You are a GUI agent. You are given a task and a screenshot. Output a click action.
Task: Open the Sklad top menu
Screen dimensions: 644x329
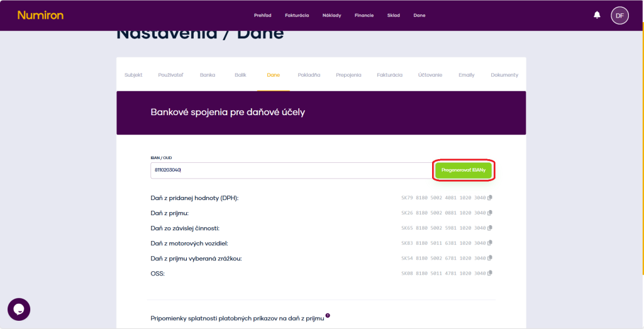(393, 16)
